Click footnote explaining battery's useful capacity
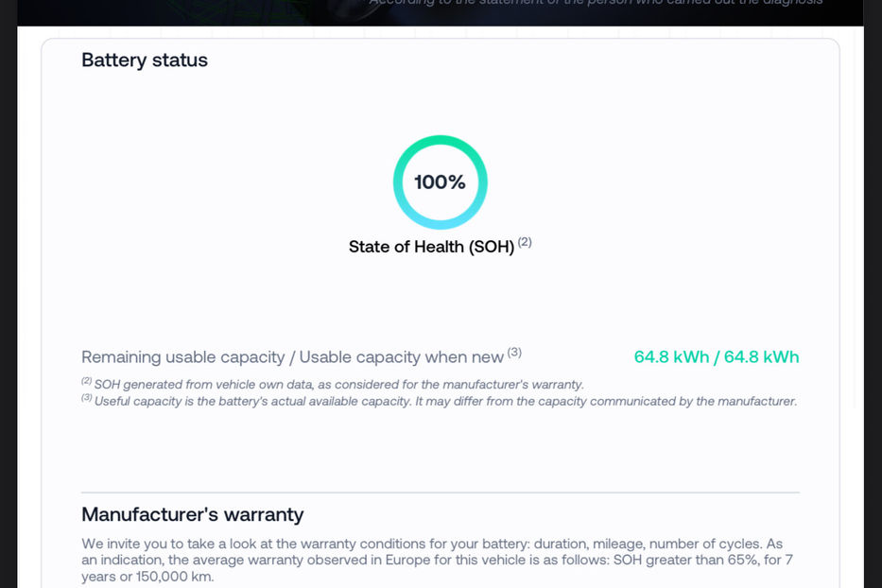Screen dimensions: 882x588 [444, 401]
